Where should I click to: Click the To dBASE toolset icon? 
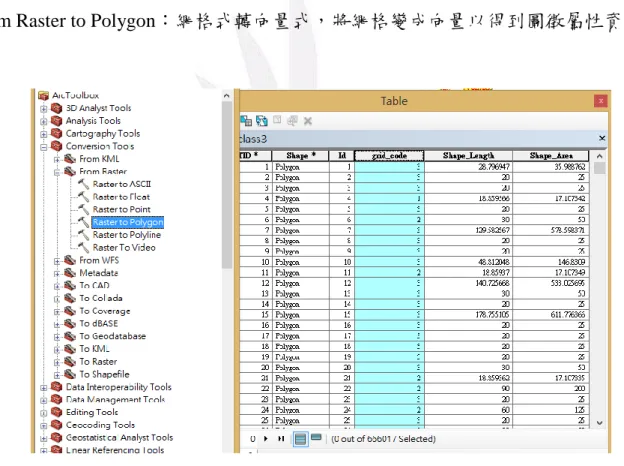tap(70, 324)
